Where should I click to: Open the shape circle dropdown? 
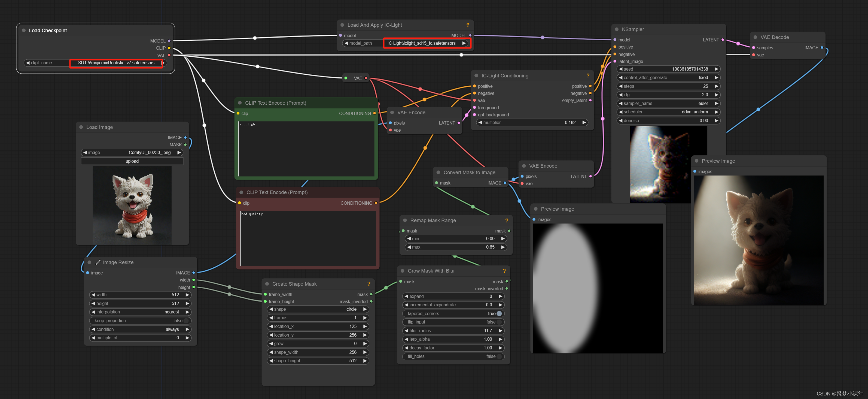click(x=318, y=309)
